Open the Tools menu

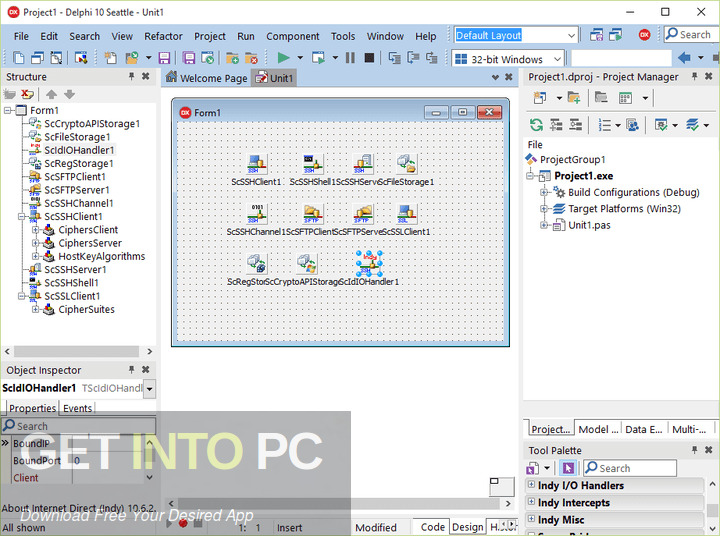tap(343, 36)
